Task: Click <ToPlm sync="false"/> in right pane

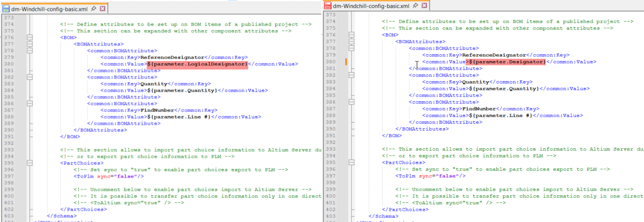Action: click(430, 176)
